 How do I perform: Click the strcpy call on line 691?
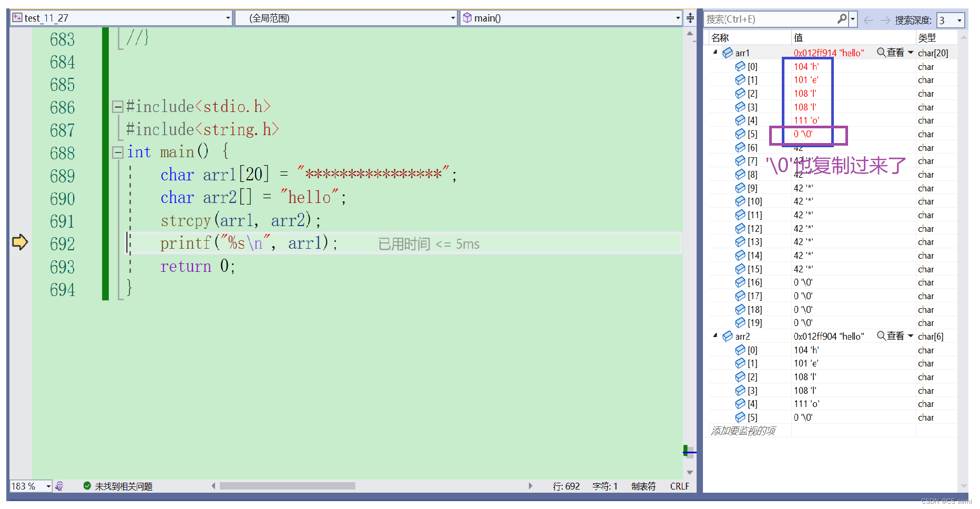241,220
